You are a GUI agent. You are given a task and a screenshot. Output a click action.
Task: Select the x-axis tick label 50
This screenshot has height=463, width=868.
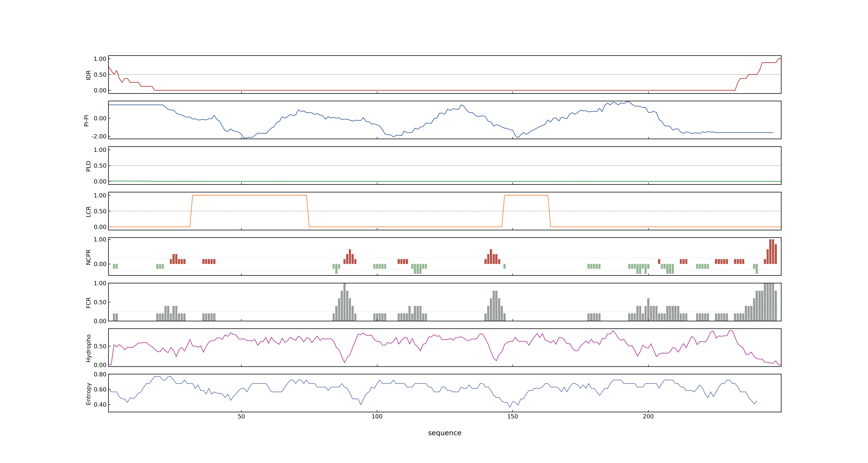(x=241, y=416)
